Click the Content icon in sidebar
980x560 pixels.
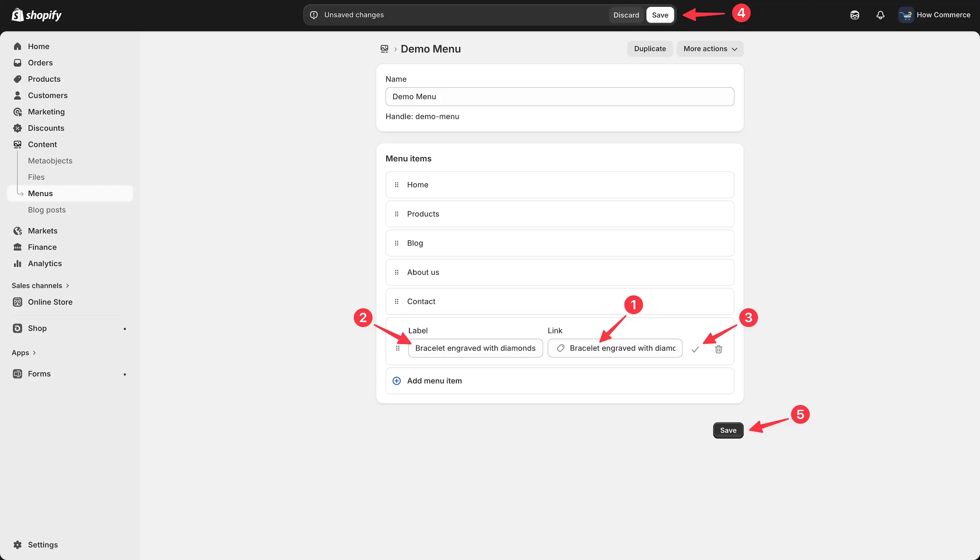pyautogui.click(x=17, y=145)
